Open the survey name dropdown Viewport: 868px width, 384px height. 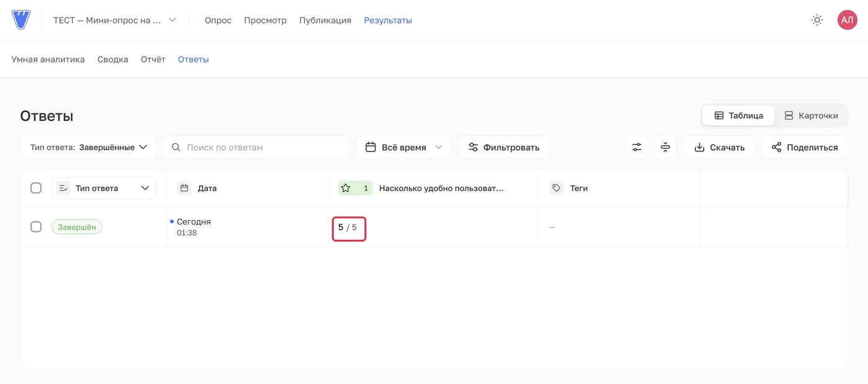pos(115,20)
